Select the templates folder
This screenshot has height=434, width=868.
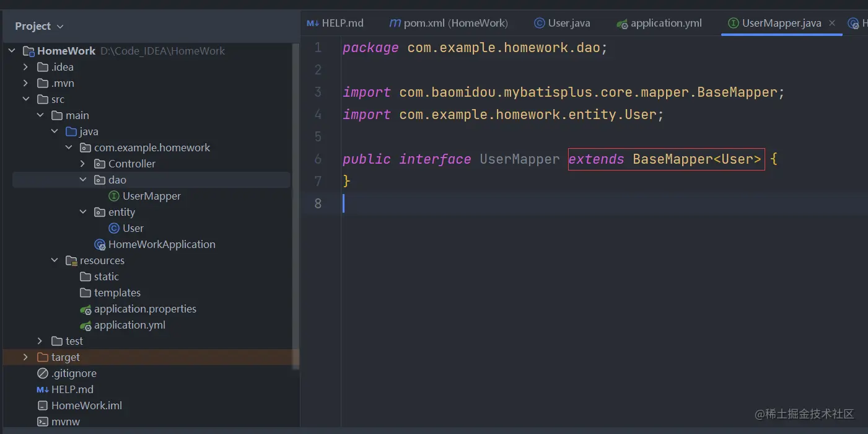pos(117,293)
